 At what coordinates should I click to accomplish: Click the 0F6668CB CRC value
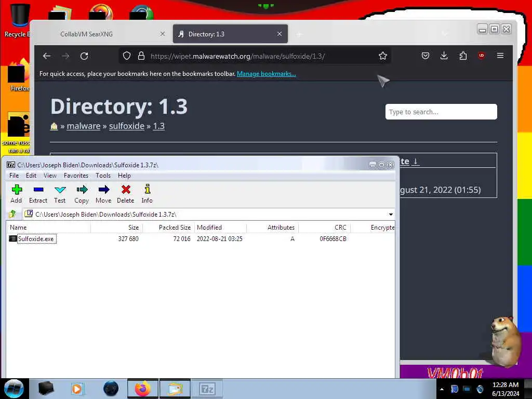[333, 239]
